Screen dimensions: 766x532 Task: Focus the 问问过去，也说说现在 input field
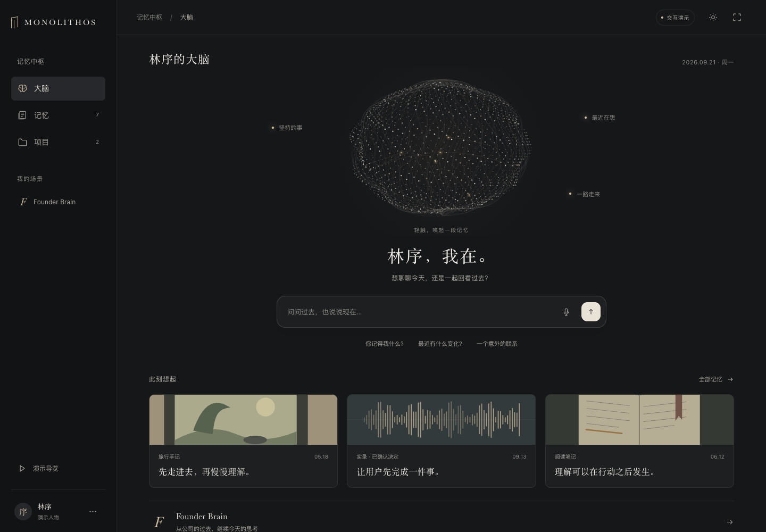[420, 312]
